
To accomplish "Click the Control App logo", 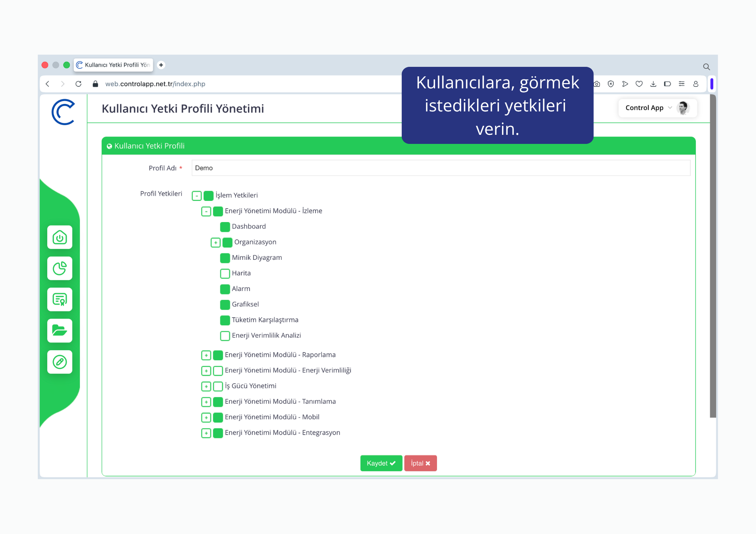I will 63,112.
